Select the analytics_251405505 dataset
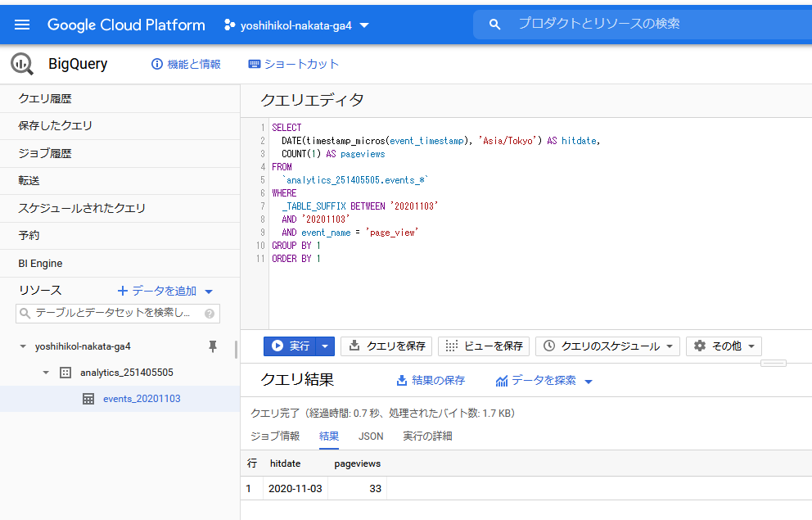This screenshot has width=812, height=520. click(127, 373)
